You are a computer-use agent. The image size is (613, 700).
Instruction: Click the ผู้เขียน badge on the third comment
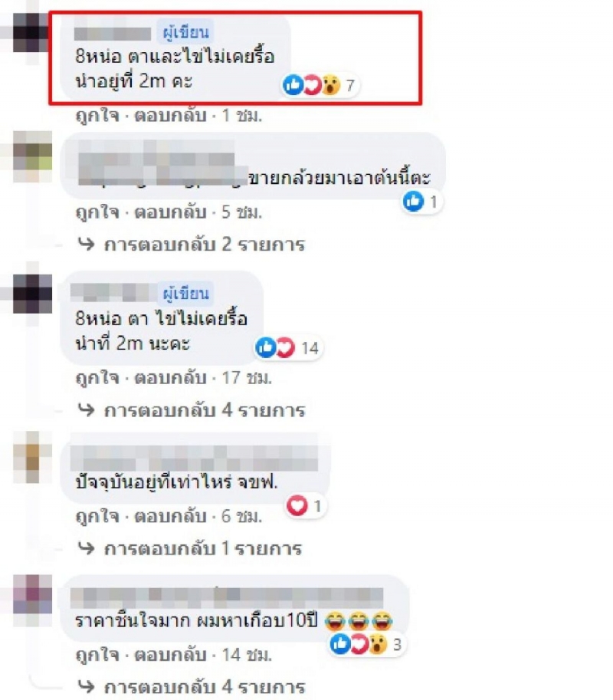[185, 294]
